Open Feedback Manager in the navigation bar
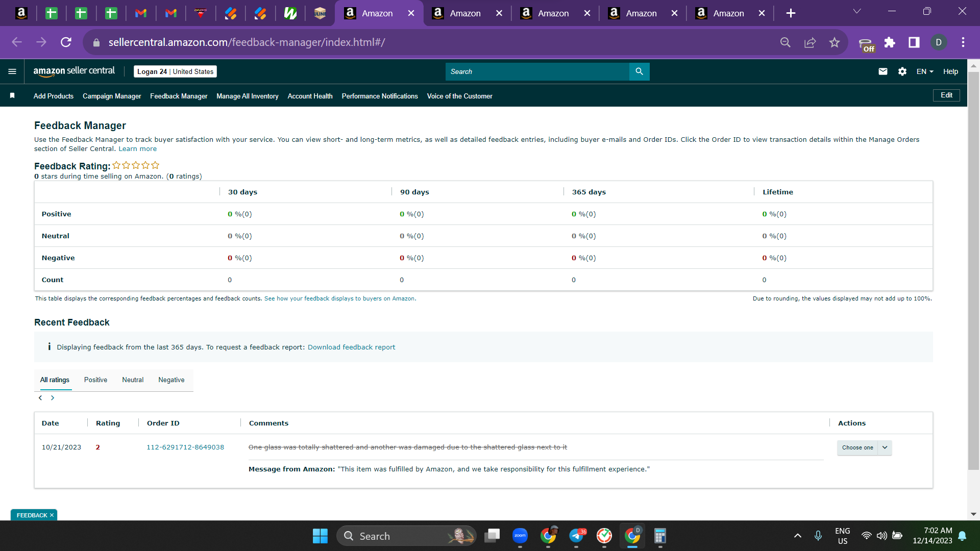The width and height of the screenshot is (980, 551). click(x=179, y=96)
